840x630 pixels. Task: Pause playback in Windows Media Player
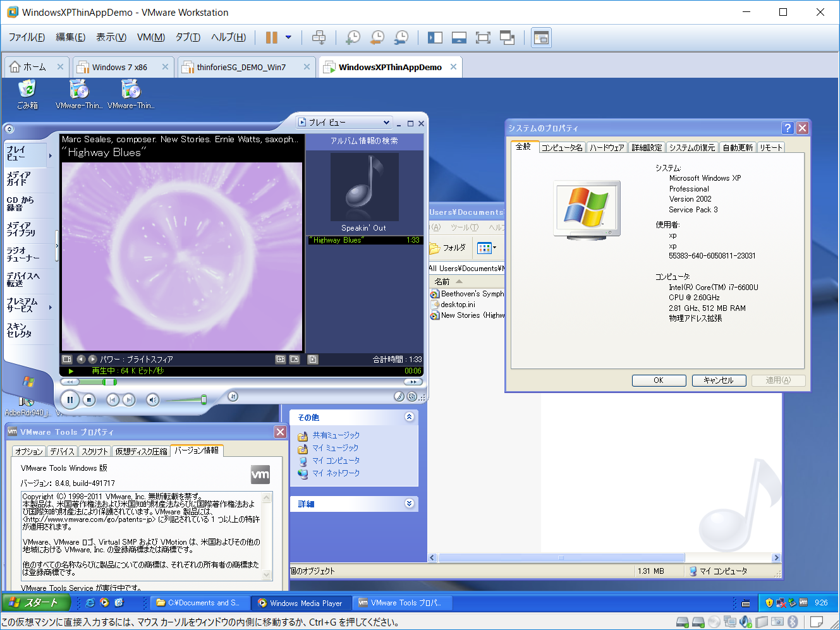point(70,399)
